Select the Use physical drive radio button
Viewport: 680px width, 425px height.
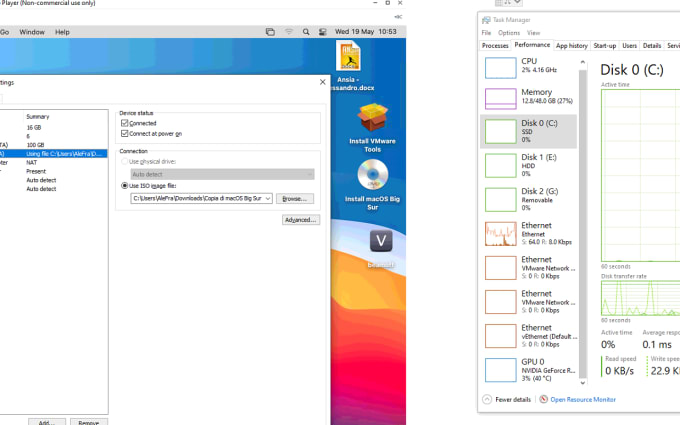[124, 161]
